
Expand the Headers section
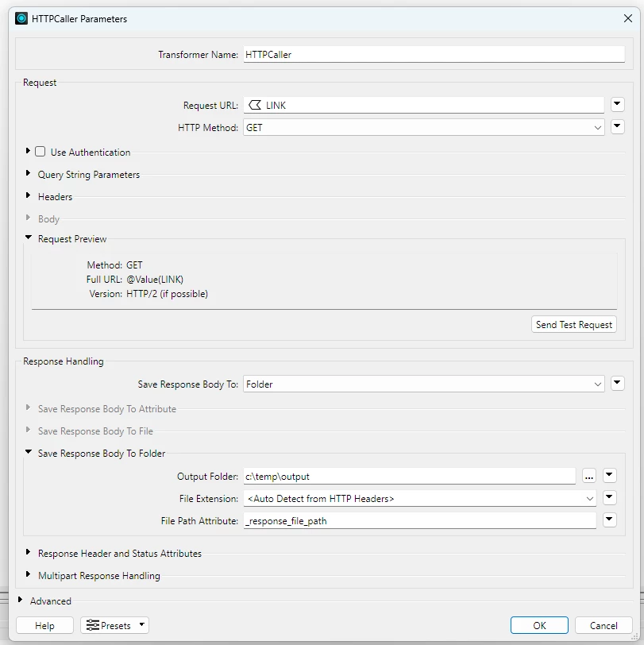(28, 195)
